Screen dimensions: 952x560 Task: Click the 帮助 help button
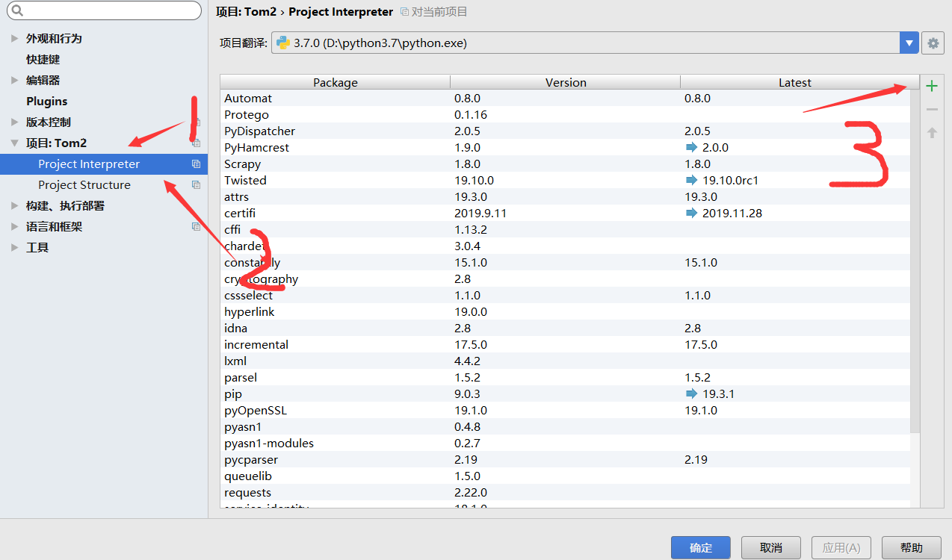pyautogui.click(x=912, y=547)
